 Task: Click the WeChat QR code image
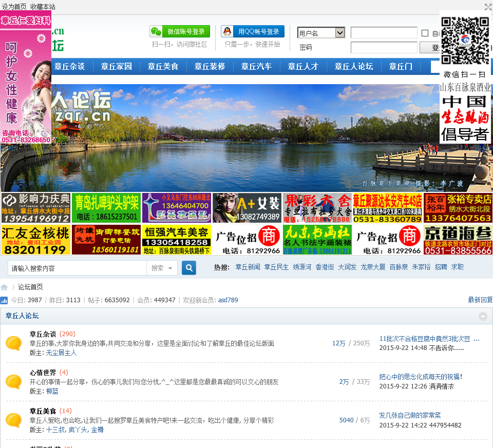pyautogui.click(x=465, y=41)
